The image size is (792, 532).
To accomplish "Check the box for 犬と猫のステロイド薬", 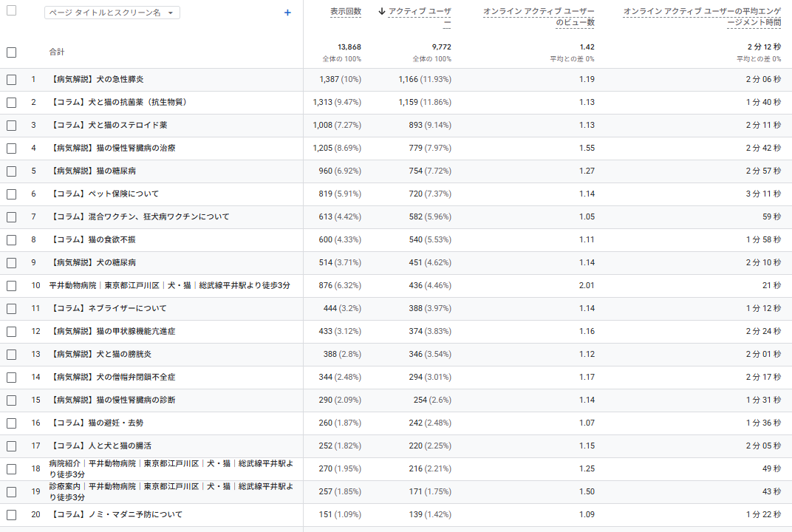I will tap(12, 126).
